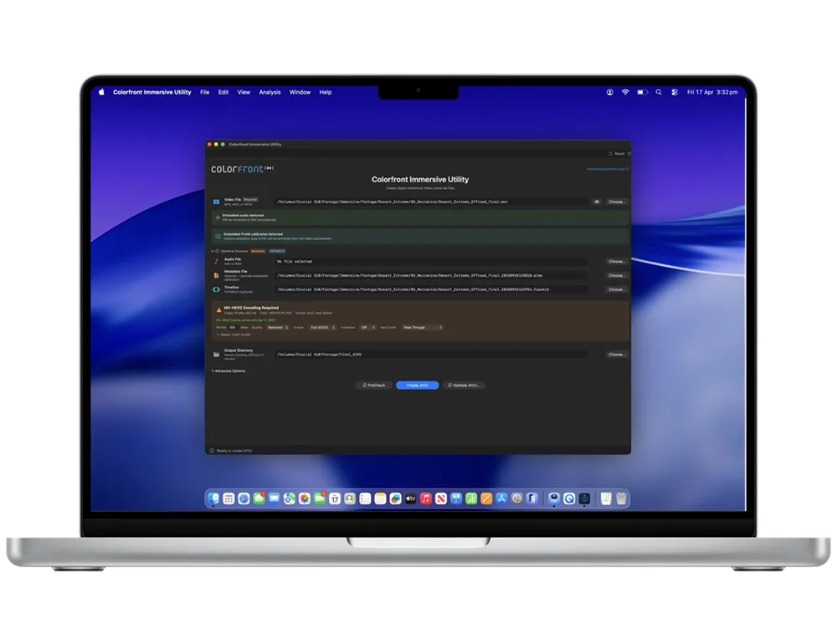
Task: Open Music from the dock
Action: click(x=426, y=498)
